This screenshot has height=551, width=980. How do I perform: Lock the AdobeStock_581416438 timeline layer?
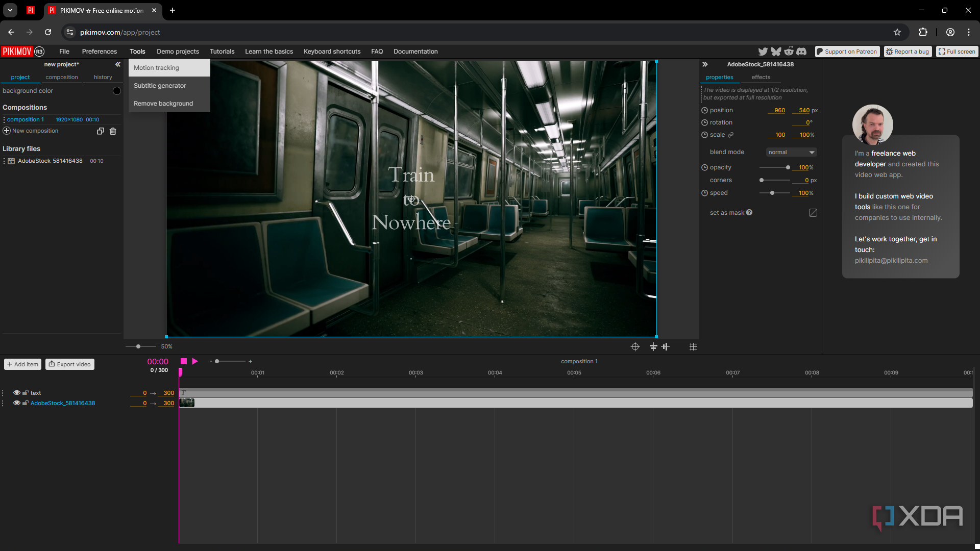25,403
